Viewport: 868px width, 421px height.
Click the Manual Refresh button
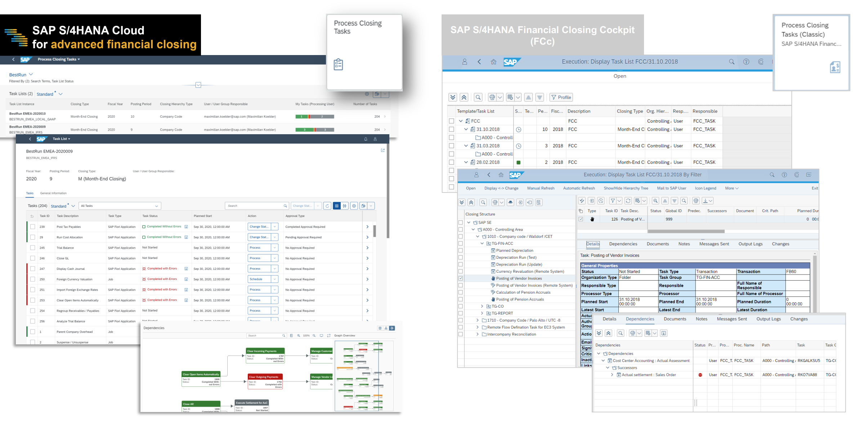point(541,188)
